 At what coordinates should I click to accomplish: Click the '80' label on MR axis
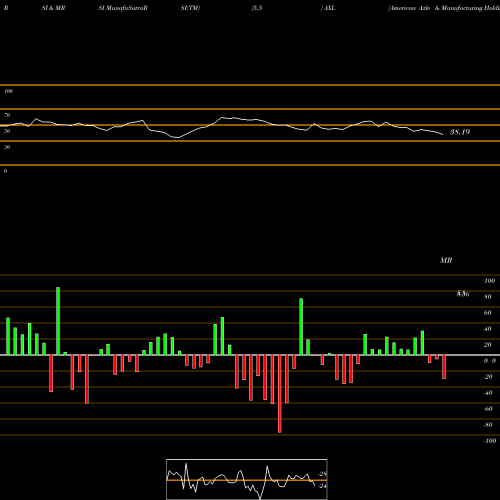pos(488,297)
